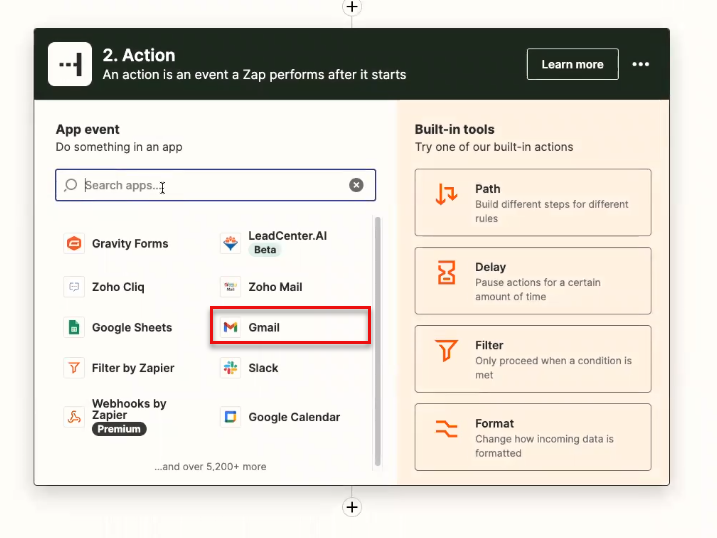Clear the search apps field
Screen dimensions: 717x538
click(x=356, y=185)
